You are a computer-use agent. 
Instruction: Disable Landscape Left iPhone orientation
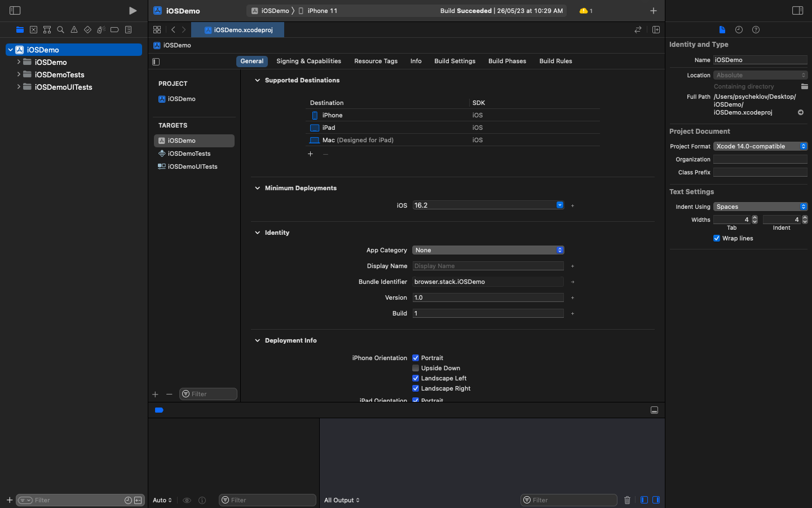tap(416, 378)
